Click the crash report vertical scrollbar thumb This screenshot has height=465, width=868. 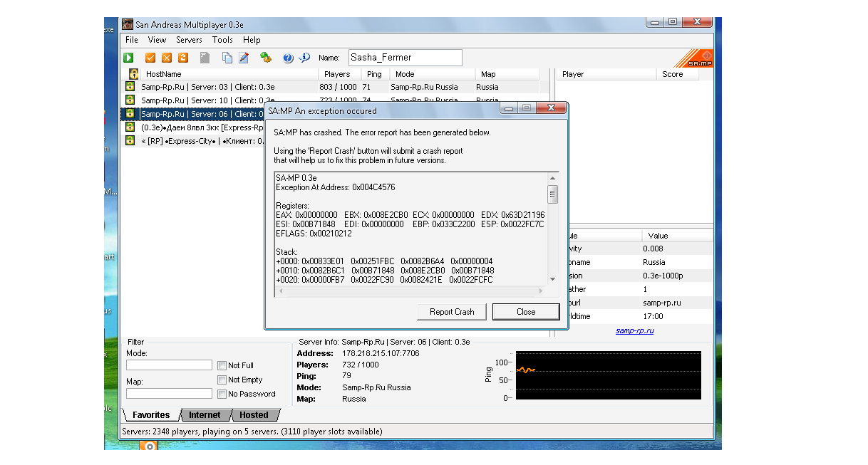(x=552, y=194)
